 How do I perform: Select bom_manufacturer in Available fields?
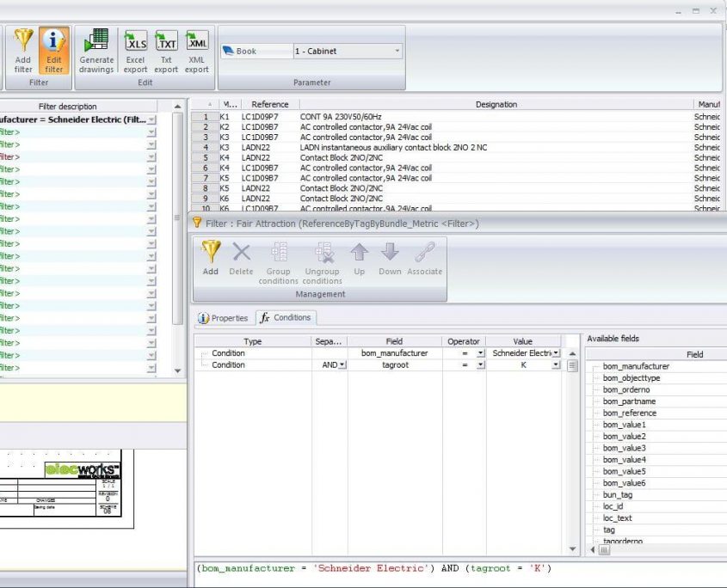coord(636,366)
